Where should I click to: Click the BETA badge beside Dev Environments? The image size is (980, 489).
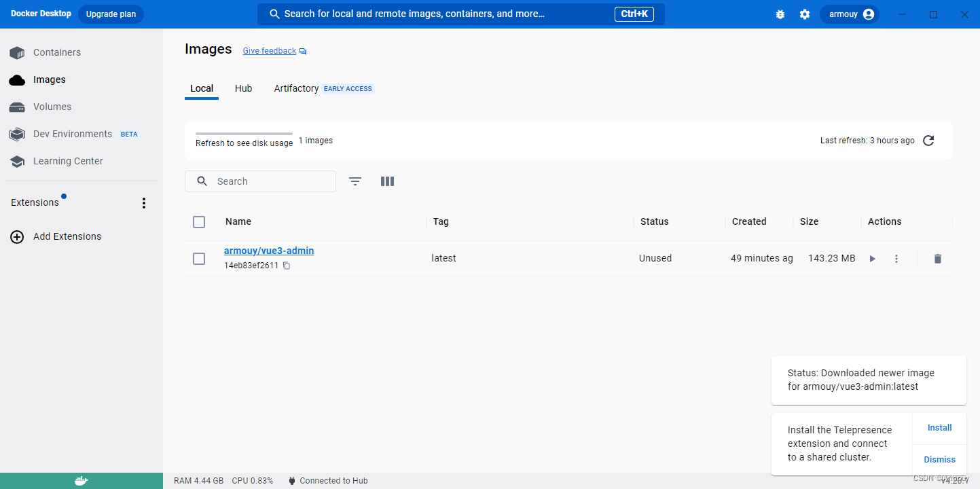(129, 134)
